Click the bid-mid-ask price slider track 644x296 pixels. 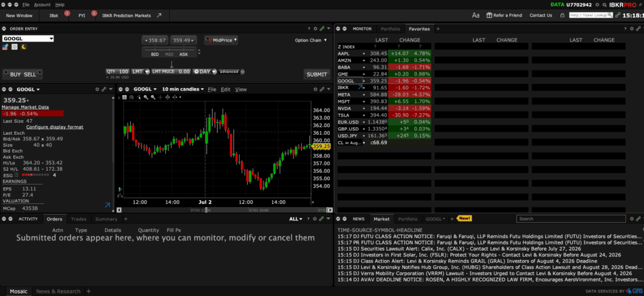(169, 49)
